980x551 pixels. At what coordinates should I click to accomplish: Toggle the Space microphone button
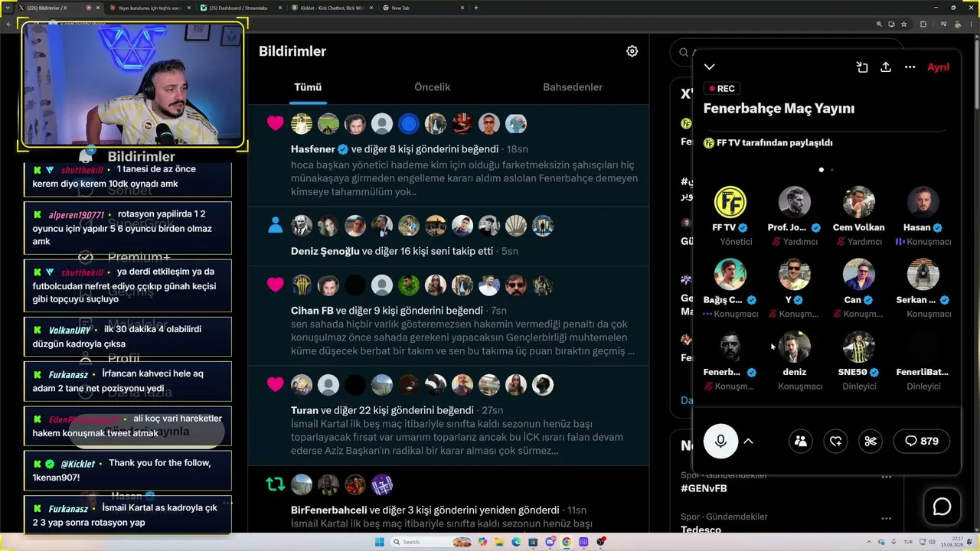point(720,441)
